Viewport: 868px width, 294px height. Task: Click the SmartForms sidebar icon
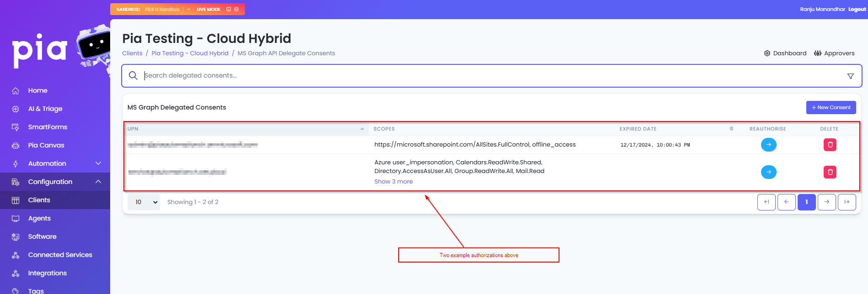tap(16, 127)
